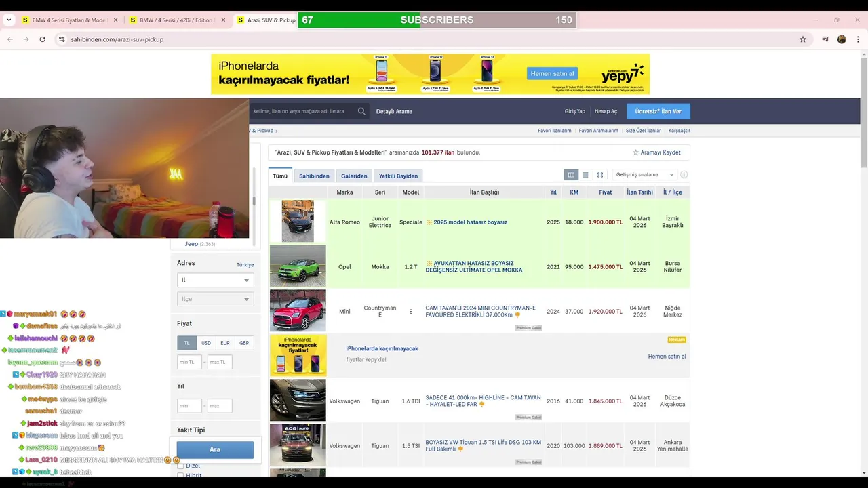Viewport: 868px width, 488px height.
Task: Open the BOYASIZ VW Tiguan 1.5 TSI listing
Action: 483,445
